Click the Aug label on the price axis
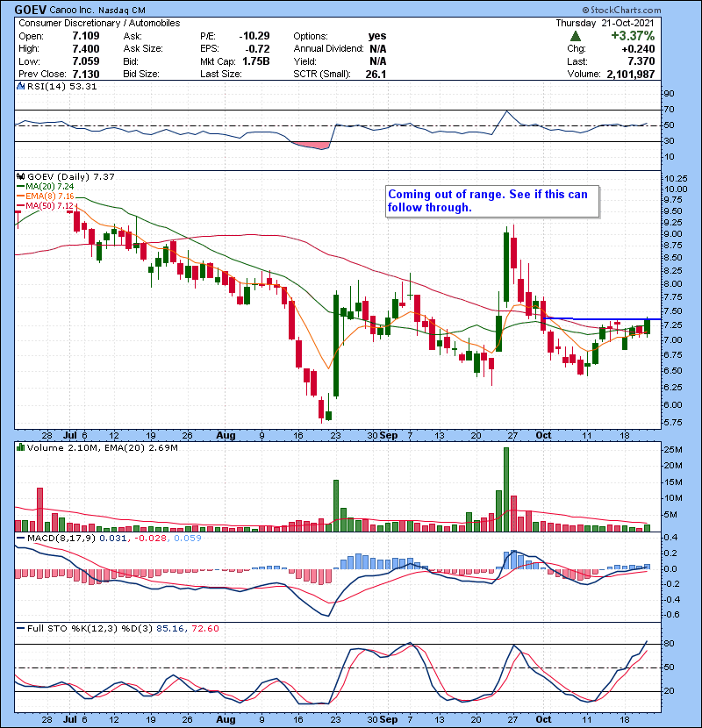This screenshot has height=728, width=702. click(226, 436)
